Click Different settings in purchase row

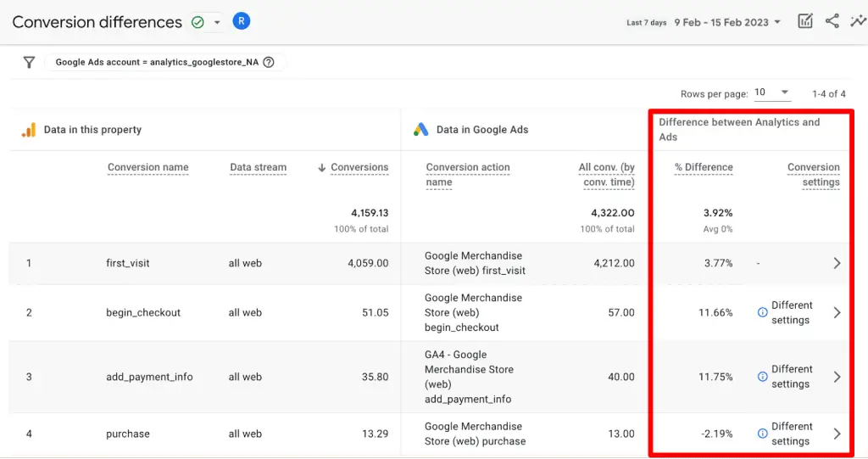click(x=792, y=434)
